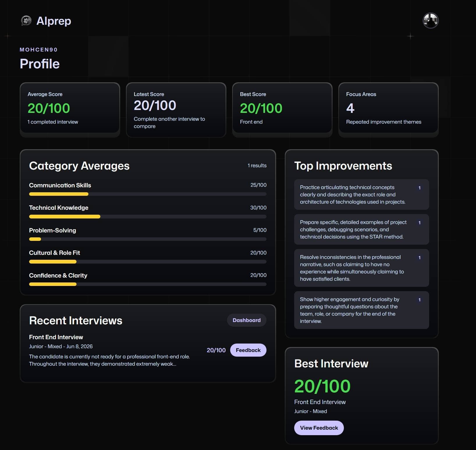The width and height of the screenshot is (476, 450).
Task: Click the '25/100' Communication Skills score
Action: (258, 185)
